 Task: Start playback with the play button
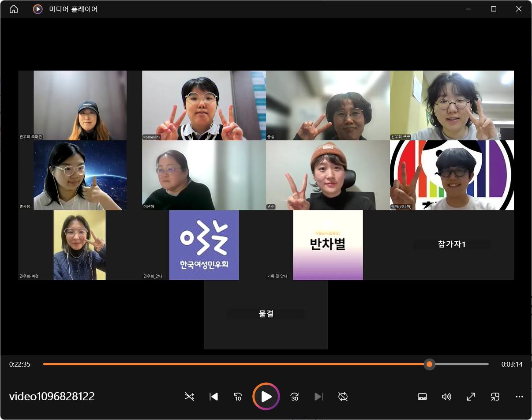pos(266,397)
